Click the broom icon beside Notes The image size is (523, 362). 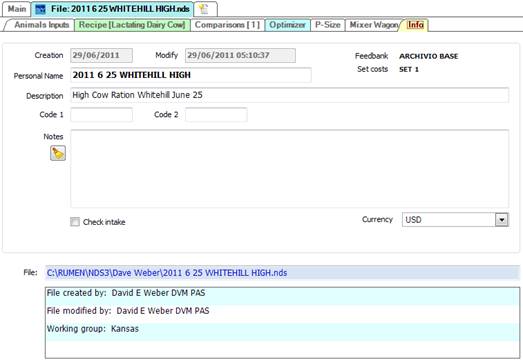[58, 153]
